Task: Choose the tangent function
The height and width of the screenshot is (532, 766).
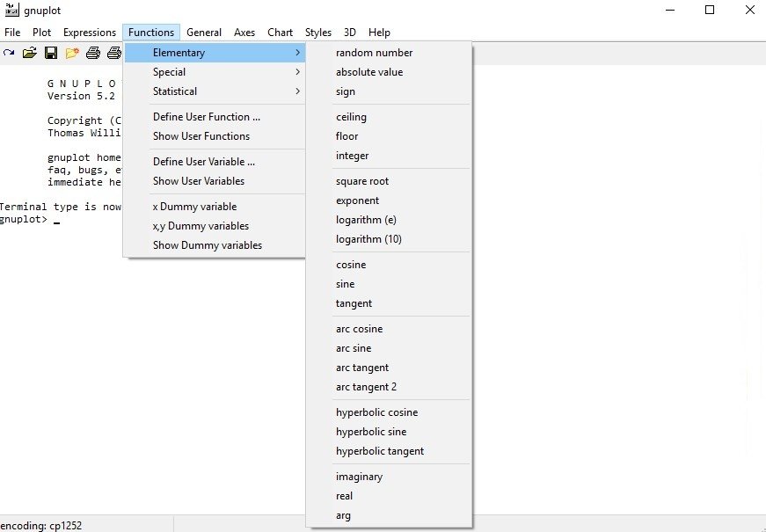Action: click(x=390, y=303)
